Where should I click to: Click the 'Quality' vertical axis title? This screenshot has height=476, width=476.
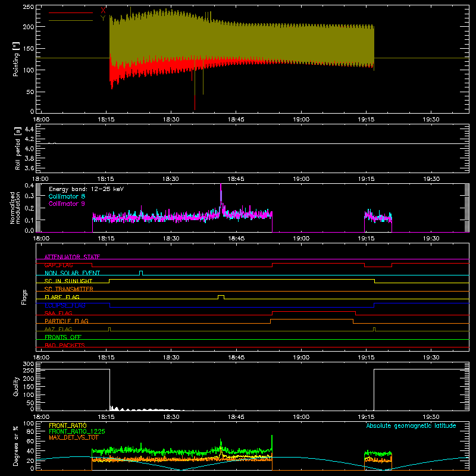[x=16, y=386]
